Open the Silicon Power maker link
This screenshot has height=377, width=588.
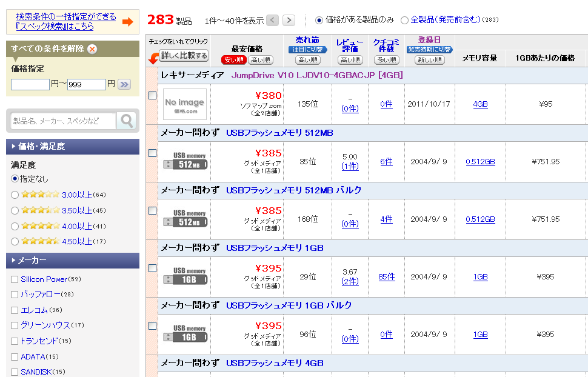click(44, 279)
